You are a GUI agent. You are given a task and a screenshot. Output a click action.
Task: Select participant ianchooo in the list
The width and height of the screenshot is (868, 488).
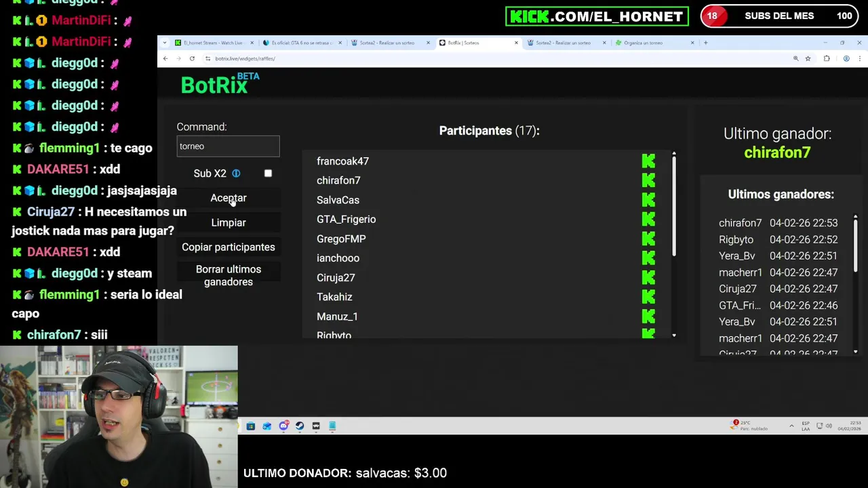click(x=338, y=258)
